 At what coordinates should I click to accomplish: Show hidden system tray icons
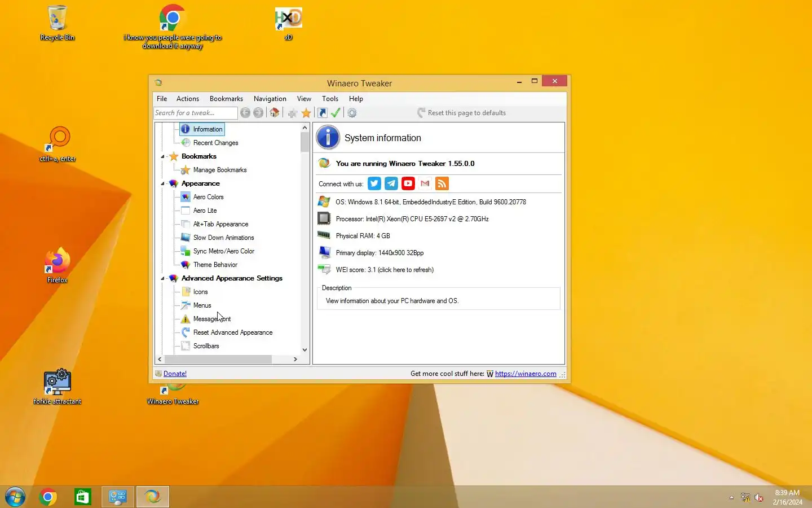(731, 497)
